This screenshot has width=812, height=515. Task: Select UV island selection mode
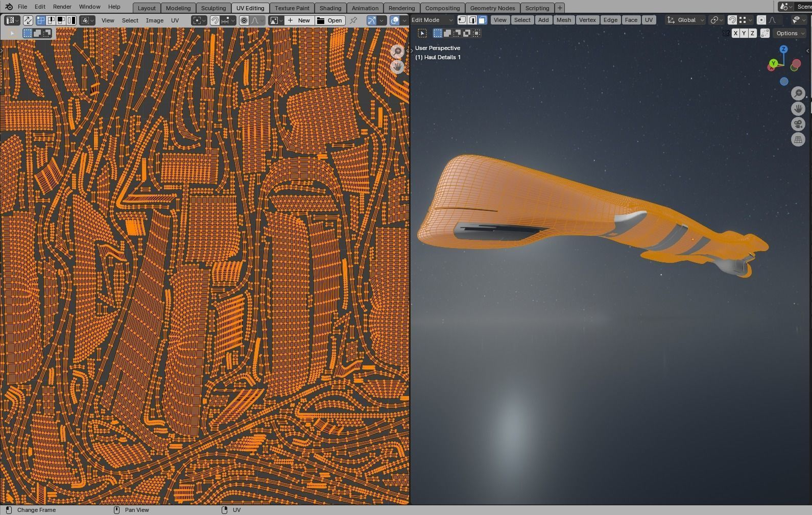71,20
